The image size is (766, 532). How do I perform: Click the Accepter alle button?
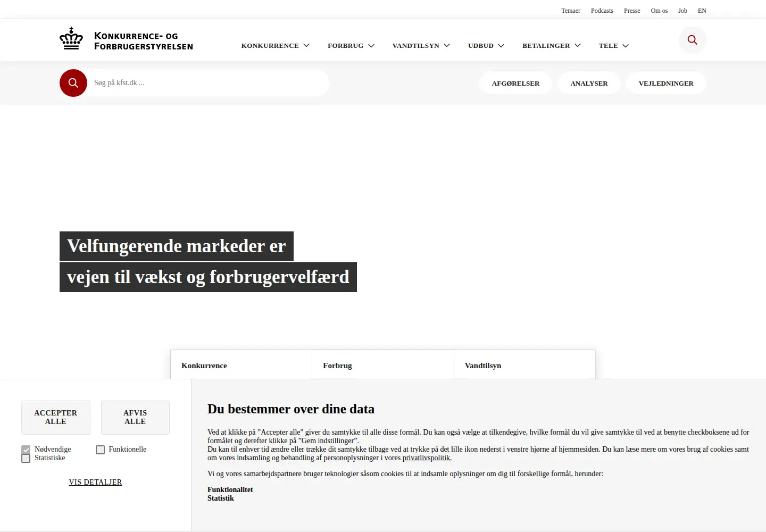[x=56, y=417]
